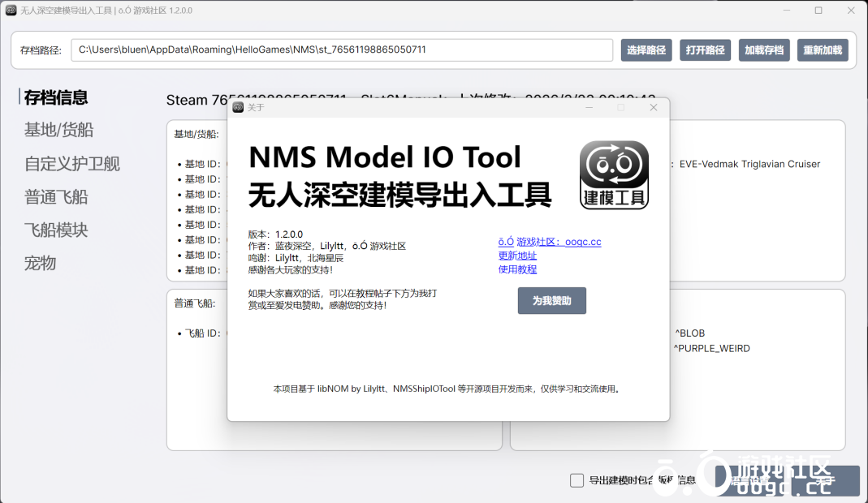The height and width of the screenshot is (503, 868).
Task: Click the 选择路径 button
Action: 646,50
